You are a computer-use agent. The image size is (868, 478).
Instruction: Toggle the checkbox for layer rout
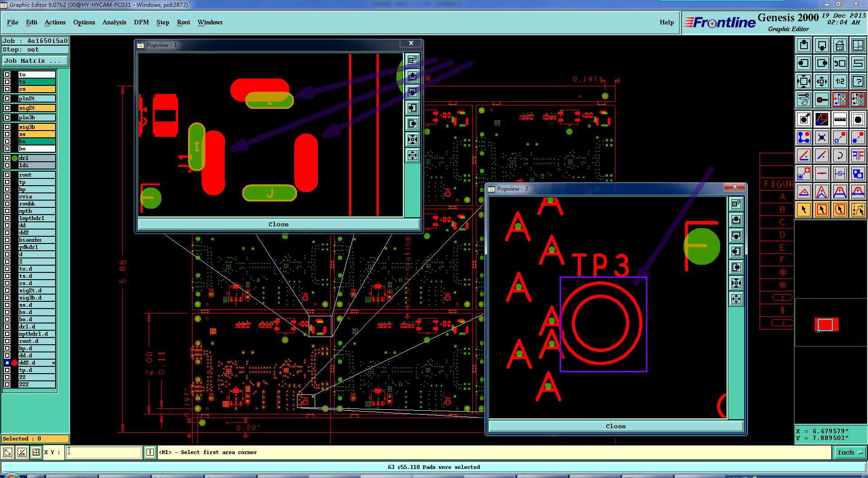click(x=7, y=175)
